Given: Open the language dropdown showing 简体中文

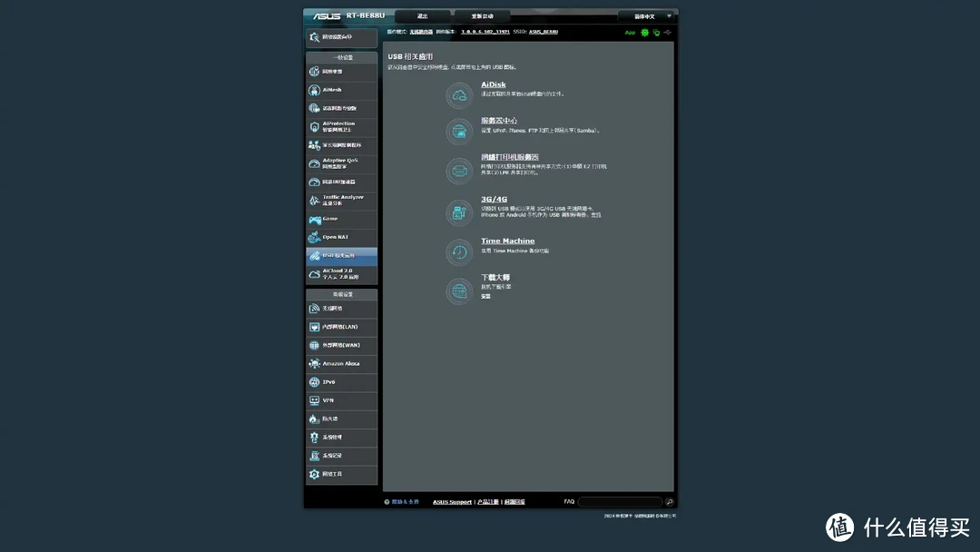Looking at the screenshot, I should point(648,16).
